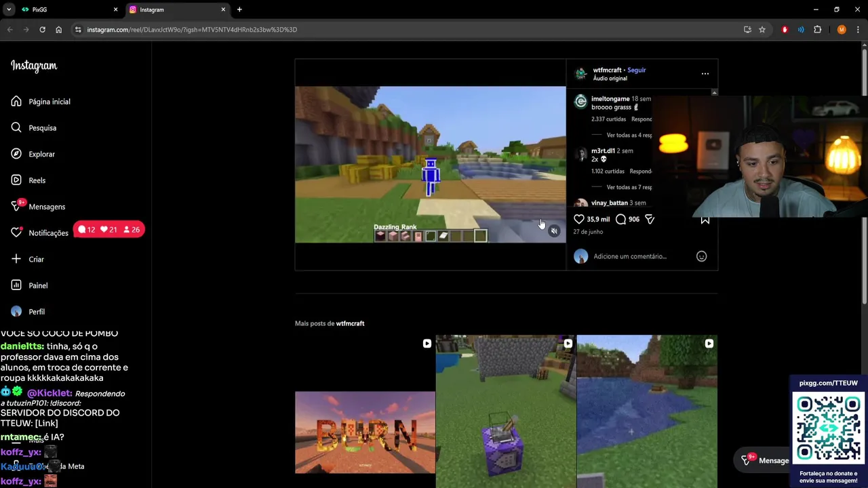Click the notifications count popup badge
Viewport: 868px width, 488px height.
[108, 230]
